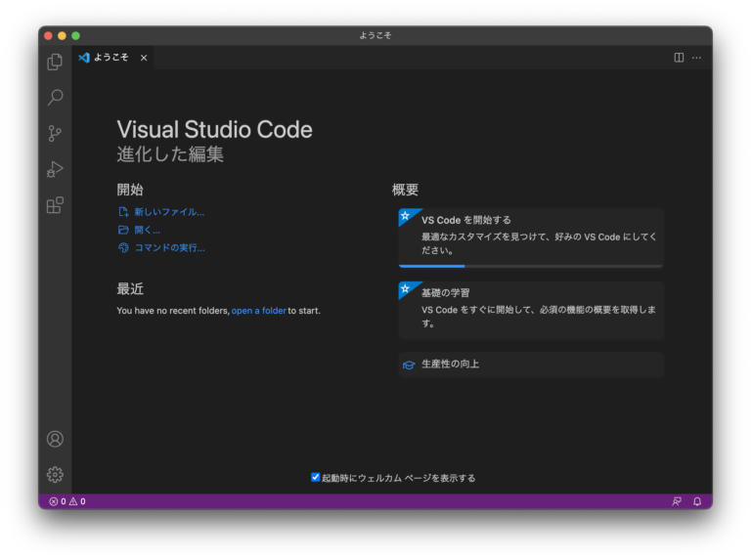Close the ようこそ tab
The image size is (751, 560).
(144, 58)
